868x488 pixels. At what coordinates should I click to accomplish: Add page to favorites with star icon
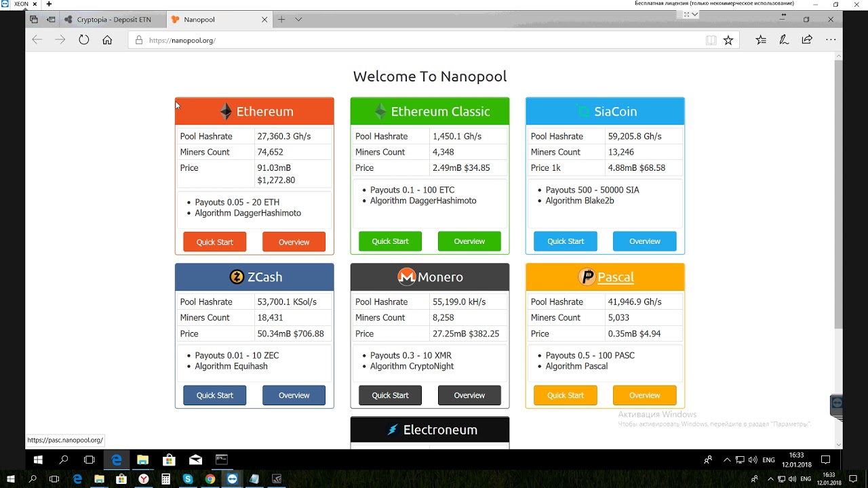coord(728,40)
